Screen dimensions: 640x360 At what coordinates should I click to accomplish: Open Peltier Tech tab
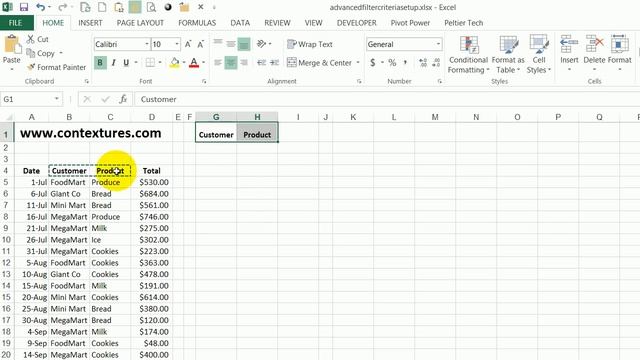pyautogui.click(x=463, y=23)
